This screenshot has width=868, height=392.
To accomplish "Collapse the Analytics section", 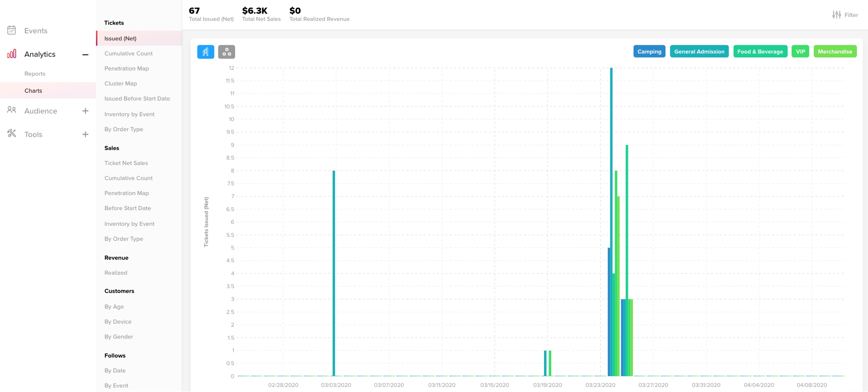I will pyautogui.click(x=85, y=54).
